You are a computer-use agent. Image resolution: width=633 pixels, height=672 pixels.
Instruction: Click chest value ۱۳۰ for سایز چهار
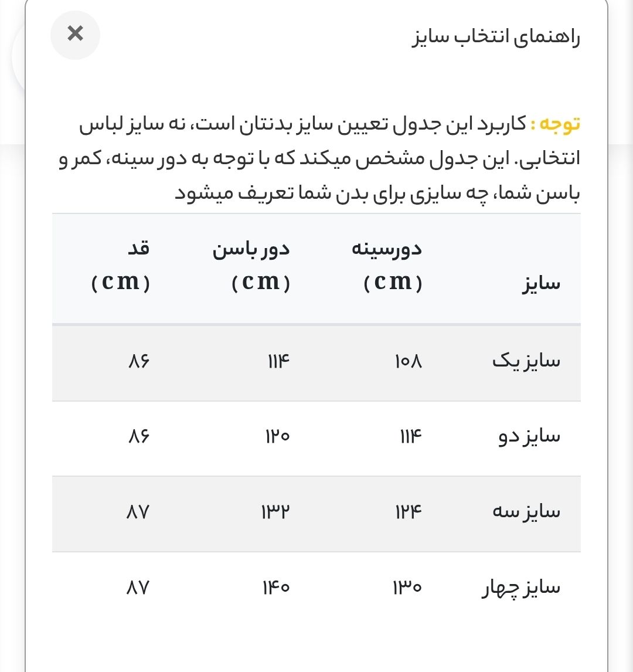pyautogui.click(x=407, y=587)
